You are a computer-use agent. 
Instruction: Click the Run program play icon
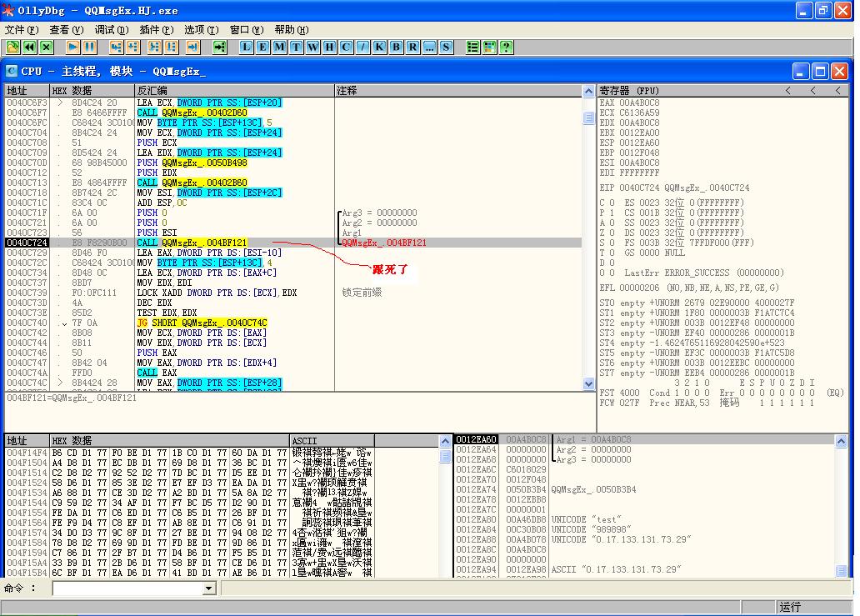pos(72,48)
